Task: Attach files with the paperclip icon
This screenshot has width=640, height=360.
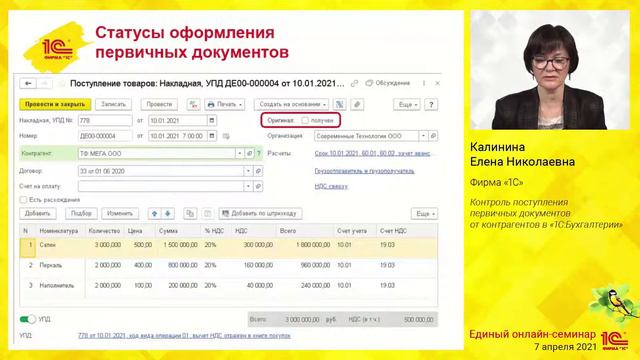Action: 357,104
